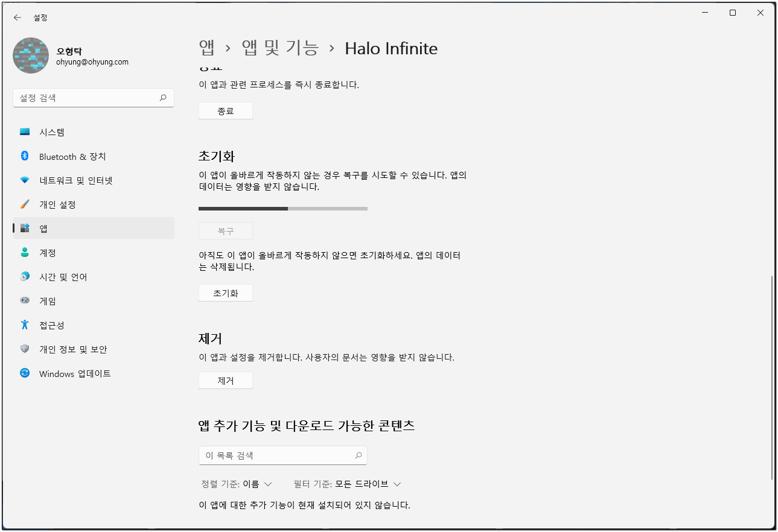
Task: Click the 초기화 button to reset app
Action: coord(226,293)
